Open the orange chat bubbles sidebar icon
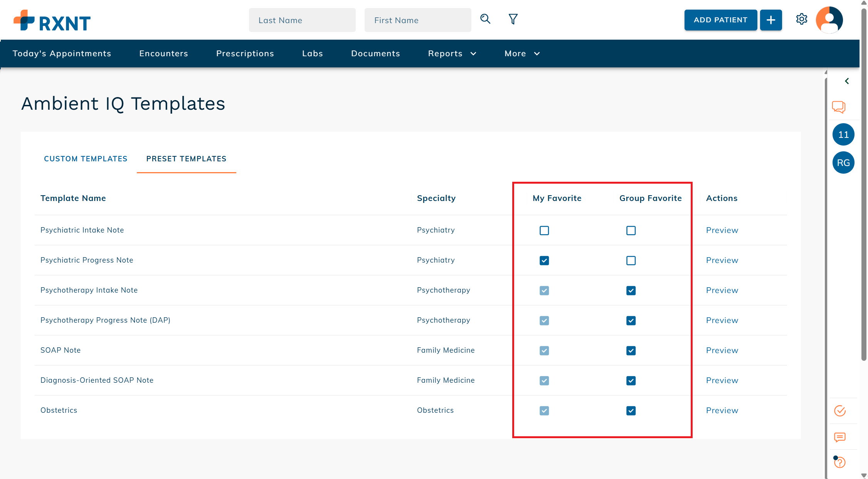 pyautogui.click(x=838, y=107)
